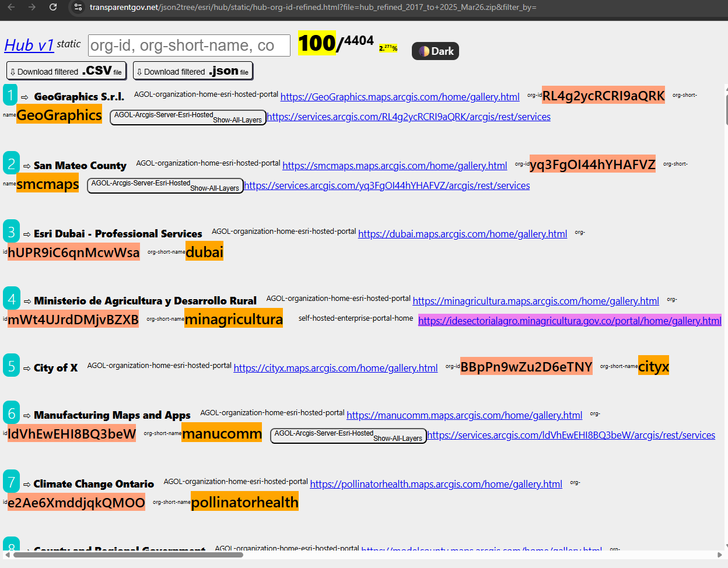Image resolution: width=728 pixels, height=568 pixels.
Task: Open the smcmaps.maps.arcgis.com gallery link
Action: [x=395, y=166]
